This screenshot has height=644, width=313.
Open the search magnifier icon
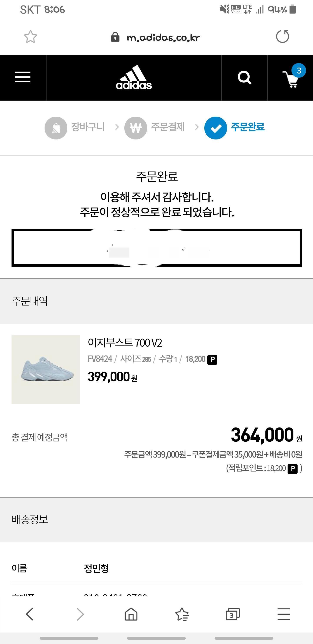(244, 78)
